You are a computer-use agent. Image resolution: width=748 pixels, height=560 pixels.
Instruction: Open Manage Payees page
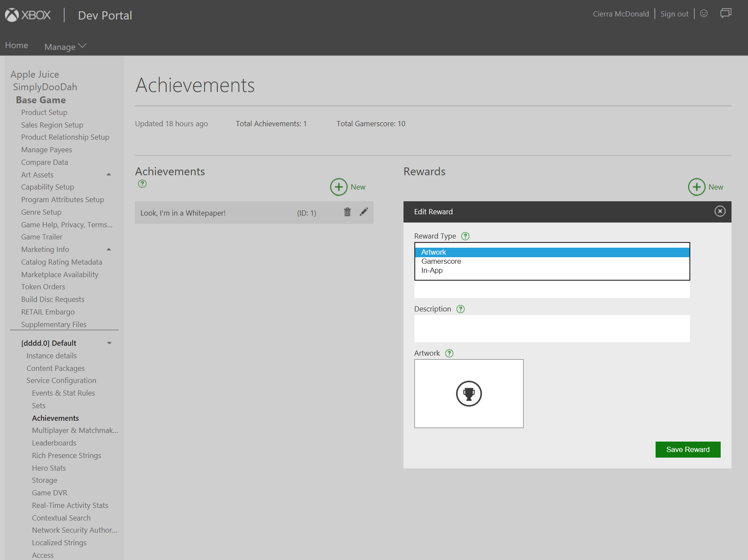46,150
